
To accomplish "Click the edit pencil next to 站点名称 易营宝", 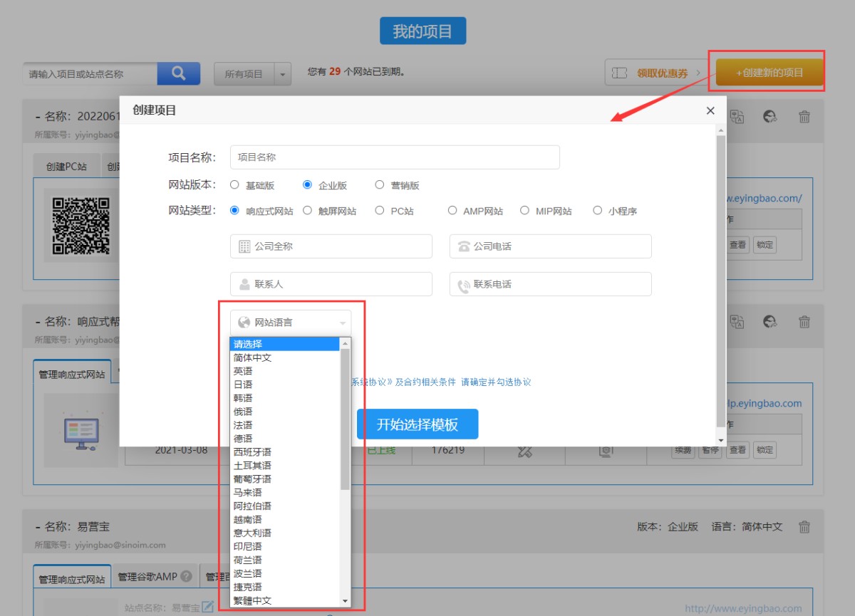I will tap(207, 607).
